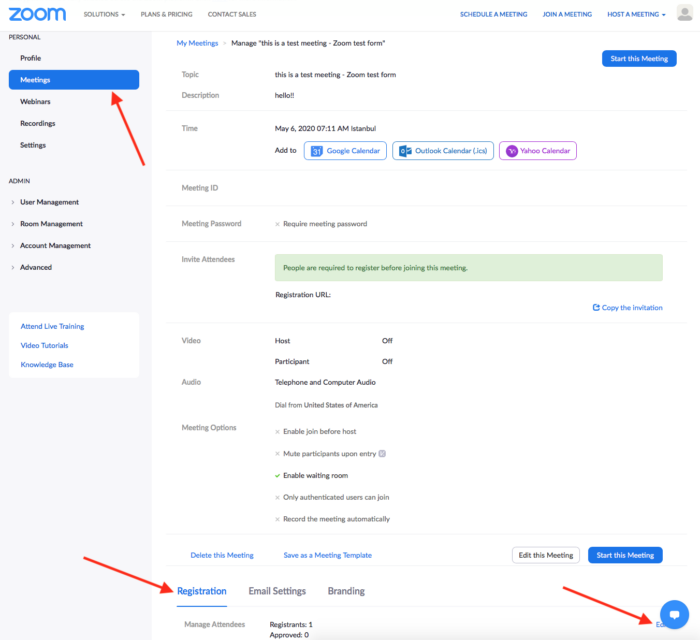Click 'Require meeting password' text
700x640 pixels.
coord(325,224)
